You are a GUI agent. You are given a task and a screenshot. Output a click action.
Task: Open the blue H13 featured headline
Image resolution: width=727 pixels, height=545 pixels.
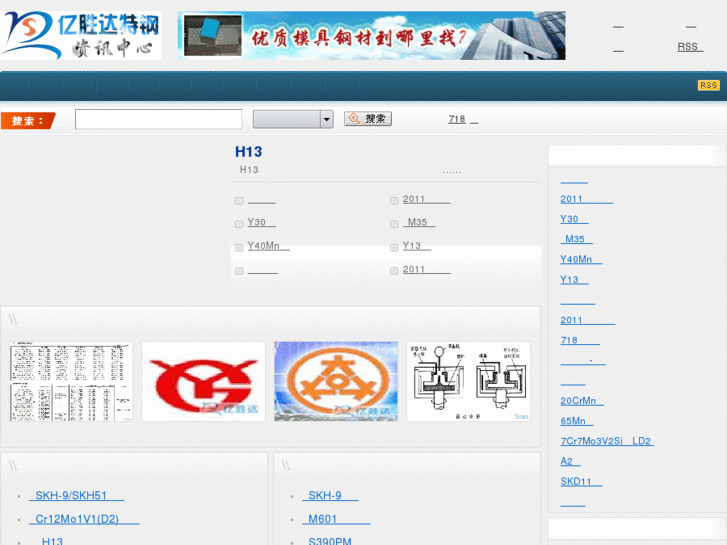point(249,152)
